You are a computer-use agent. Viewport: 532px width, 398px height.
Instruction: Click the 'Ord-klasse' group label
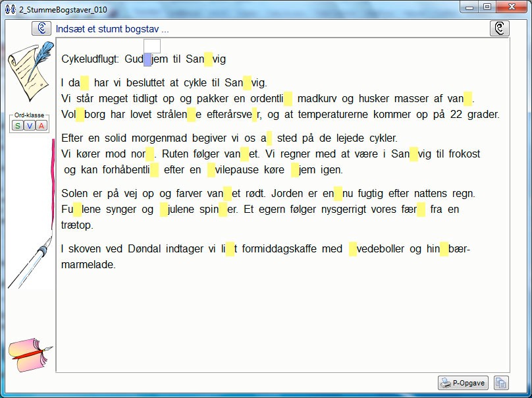point(29,115)
